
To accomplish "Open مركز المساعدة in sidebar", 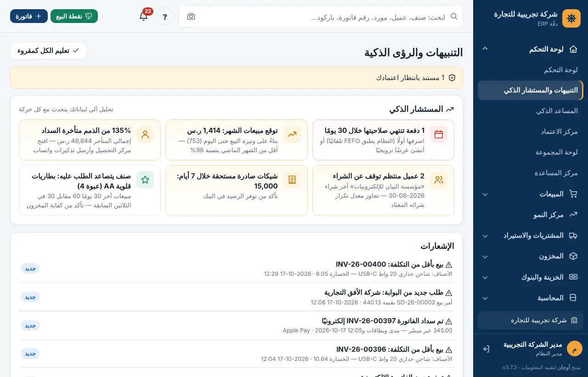I will [x=531, y=173].
